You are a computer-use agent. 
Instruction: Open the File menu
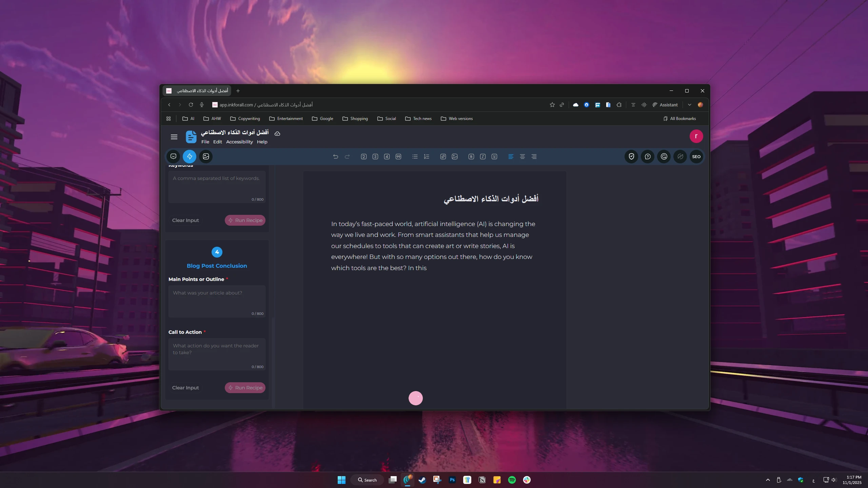[205, 142]
